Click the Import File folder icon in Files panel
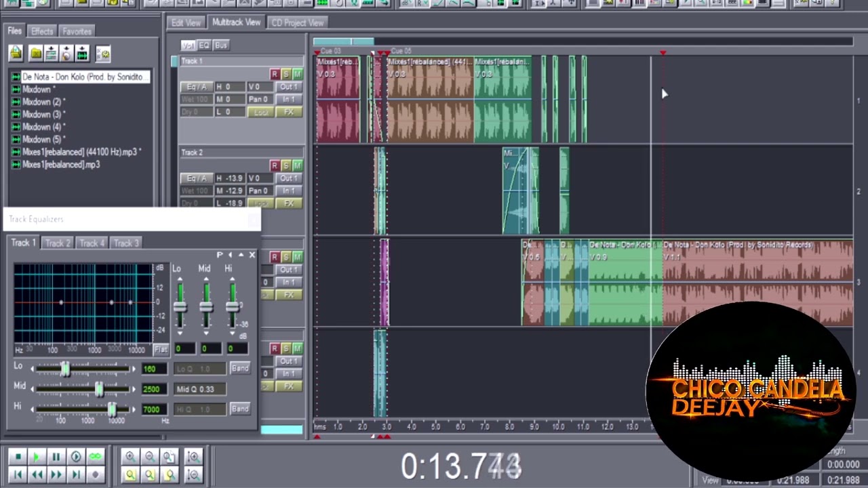868x488 pixels. point(16,53)
